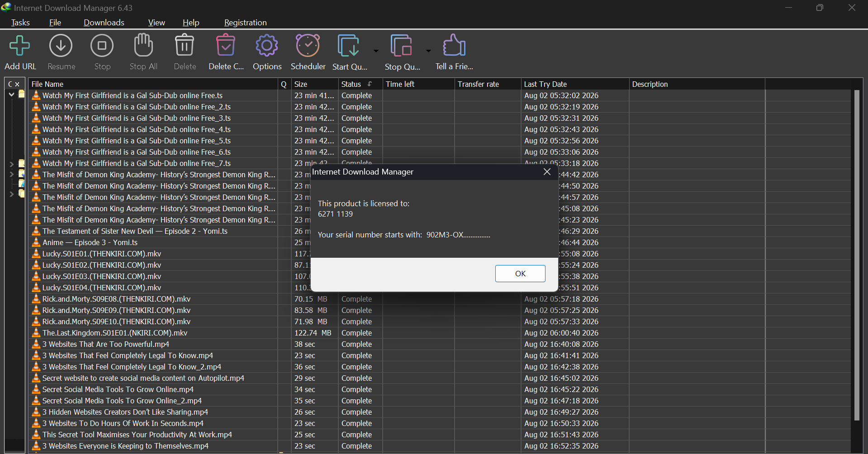
Task: Sort by the Status column header
Action: pos(360,84)
